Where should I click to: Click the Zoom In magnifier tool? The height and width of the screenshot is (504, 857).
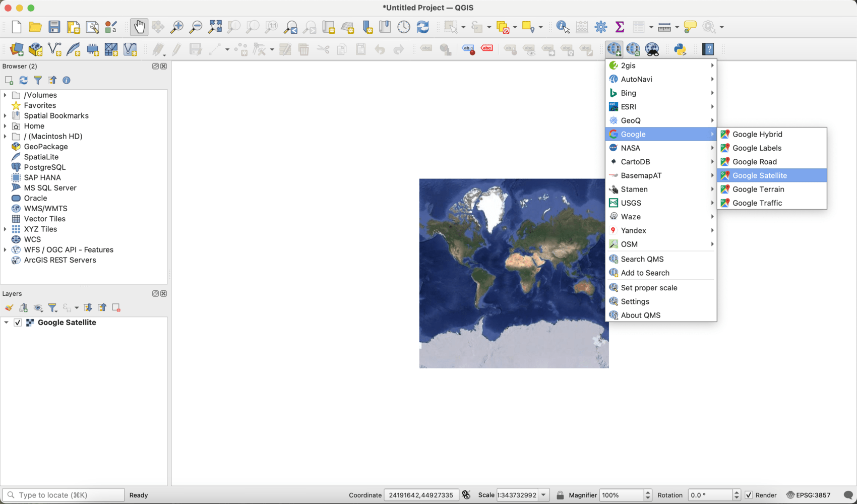point(177,27)
